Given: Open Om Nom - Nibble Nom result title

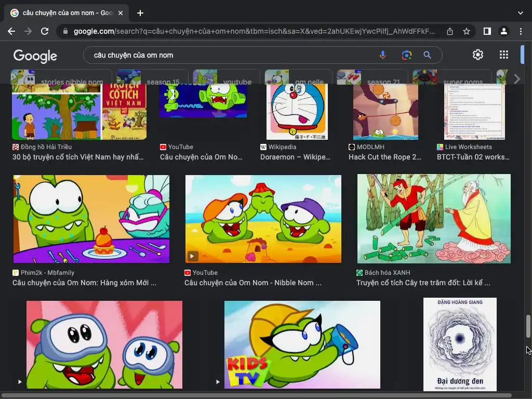Looking at the screenshot, I should tap(253, 283).
